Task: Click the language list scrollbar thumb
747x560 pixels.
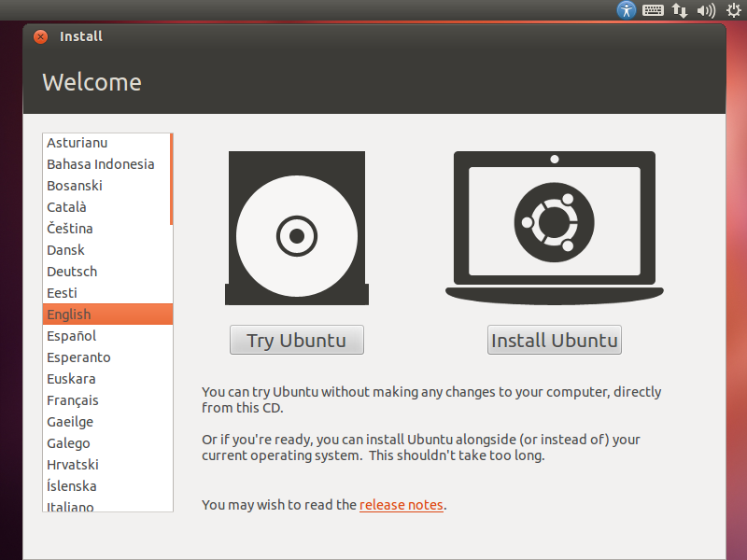Action: tap(171, 178)
